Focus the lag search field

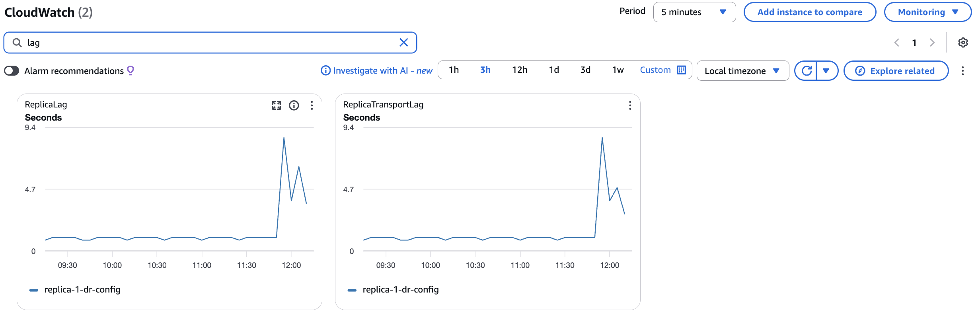210,43
